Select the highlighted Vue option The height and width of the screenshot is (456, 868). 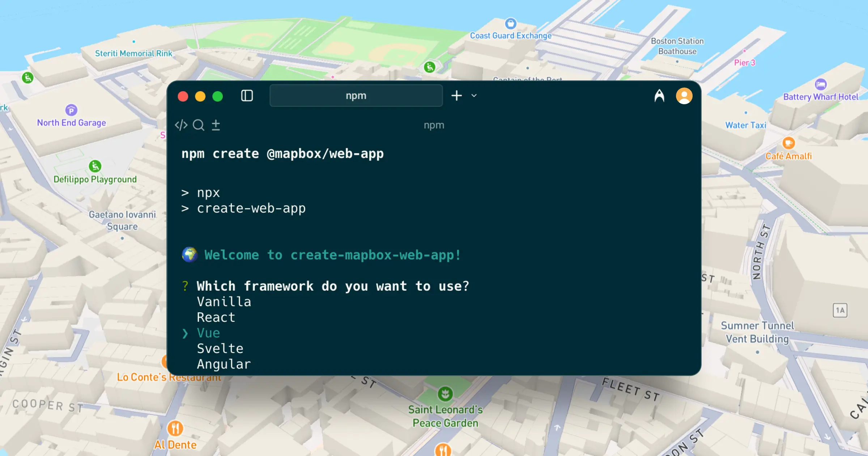click(208, 333)
